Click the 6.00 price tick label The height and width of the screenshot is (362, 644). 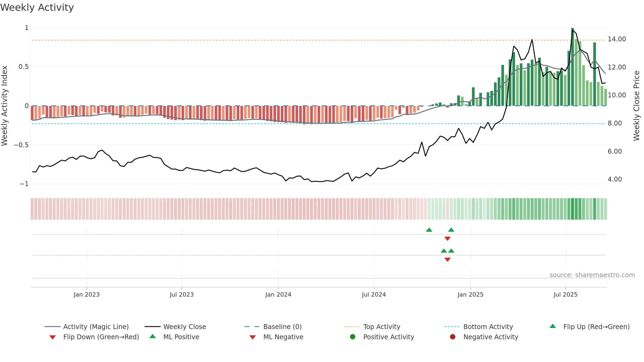(x=615, y=152)
